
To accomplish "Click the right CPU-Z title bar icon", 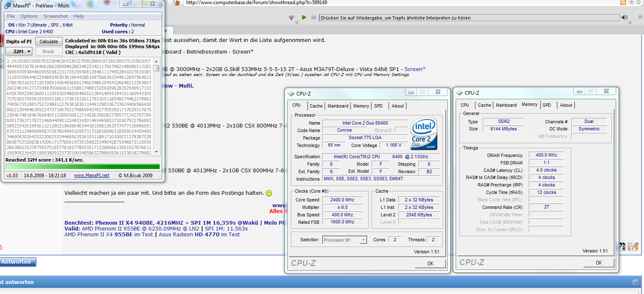I will pos(459,93).
